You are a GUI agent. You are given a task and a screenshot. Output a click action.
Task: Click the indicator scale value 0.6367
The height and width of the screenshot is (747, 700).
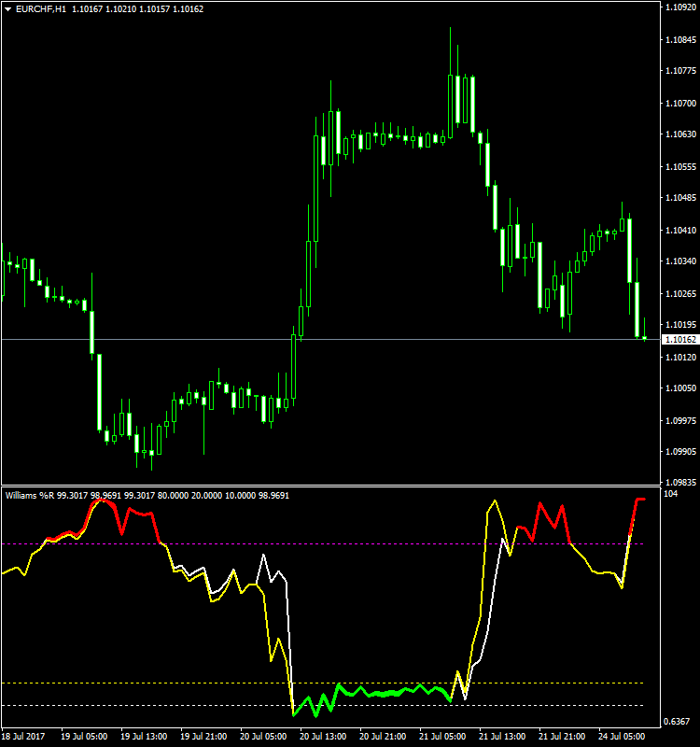pyautogui.click(x=677, y=722)
